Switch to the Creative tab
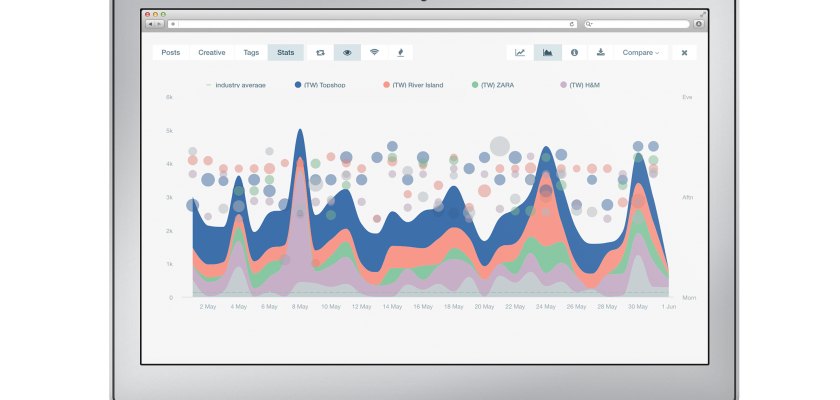This screenshot has height=400, width=840. 211,52
